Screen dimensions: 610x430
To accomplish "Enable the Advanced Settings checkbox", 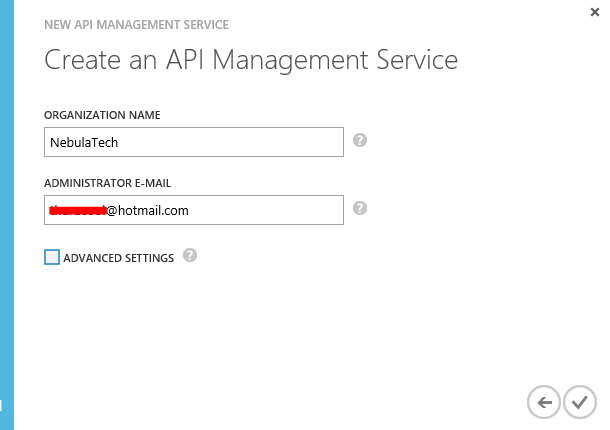I will pos(52,258).
